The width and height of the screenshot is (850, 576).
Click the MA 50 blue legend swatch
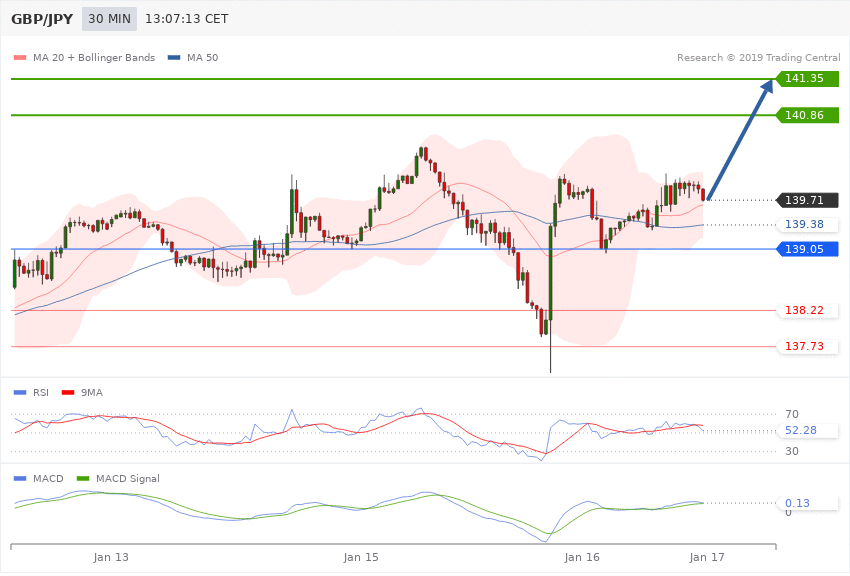(174, 57)
